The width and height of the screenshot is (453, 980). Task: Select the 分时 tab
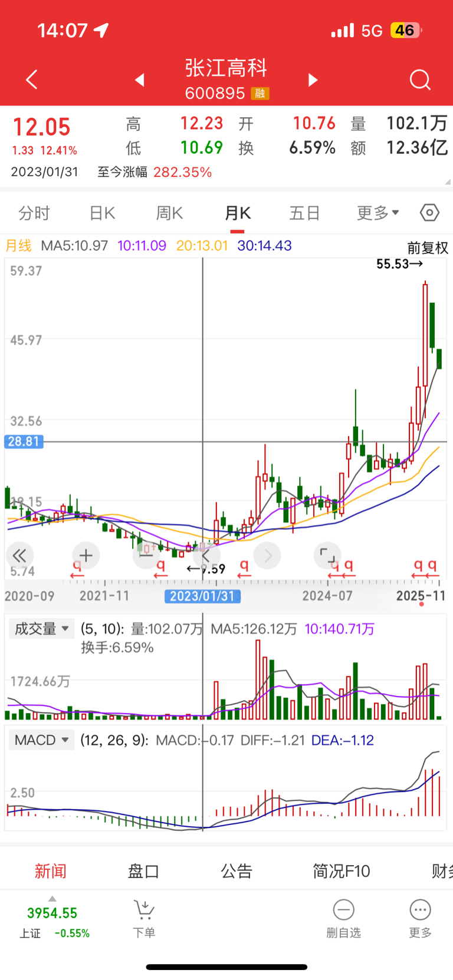click(34, 213)
